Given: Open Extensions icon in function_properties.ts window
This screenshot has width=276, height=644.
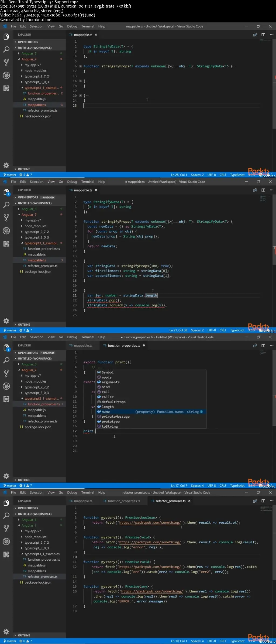Looking at the screenshot, I should point(6,399).
